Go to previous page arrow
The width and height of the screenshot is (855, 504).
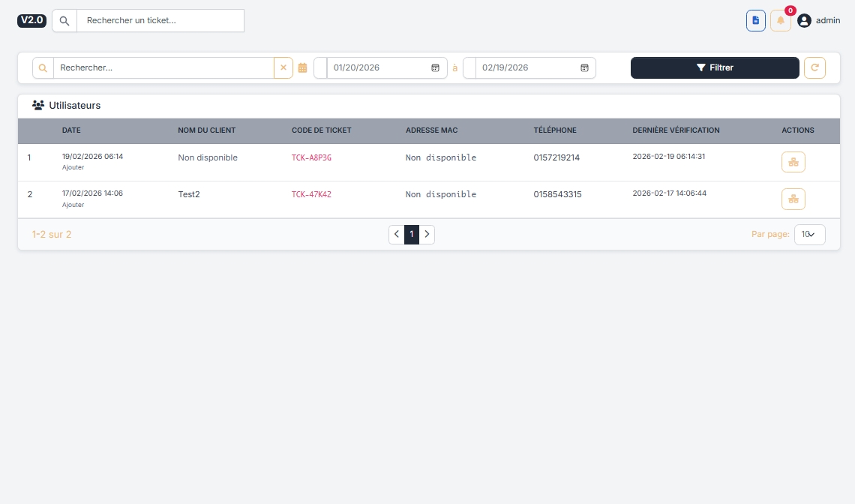397,234
